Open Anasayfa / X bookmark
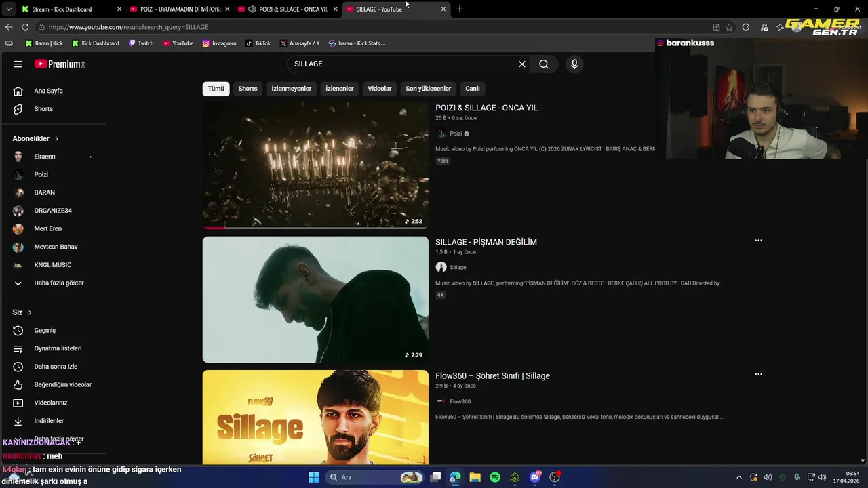This screenshot has width=868, height=488. 299,43
